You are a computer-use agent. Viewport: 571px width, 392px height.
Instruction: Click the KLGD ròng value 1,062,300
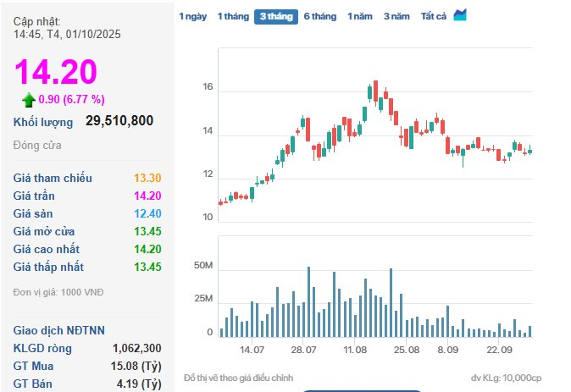136,348
